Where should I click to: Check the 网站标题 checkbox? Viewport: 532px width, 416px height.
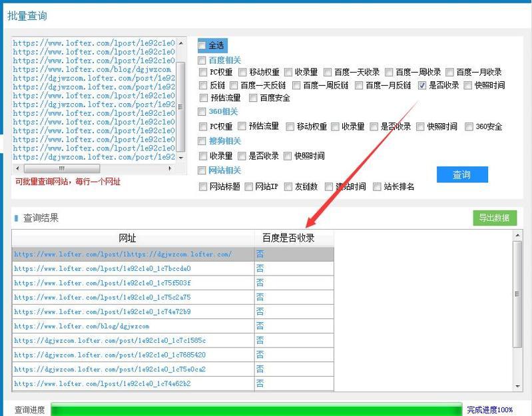204,186
